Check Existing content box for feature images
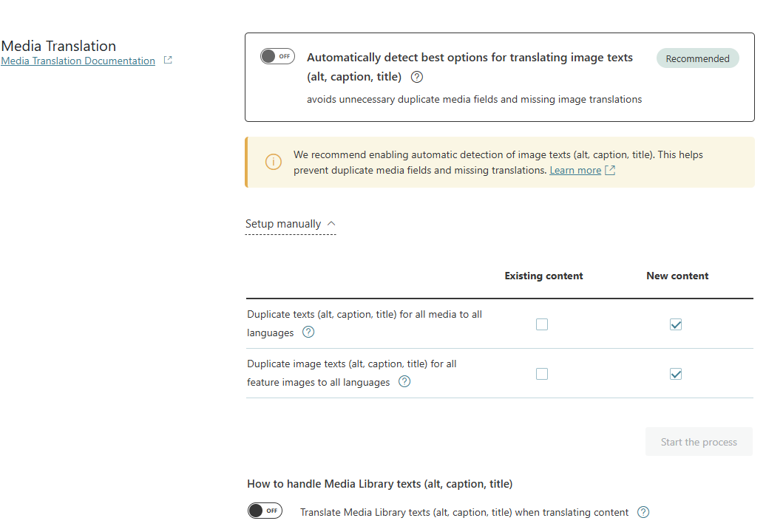This screenshot has height=532, width=766. click(542, 374)
